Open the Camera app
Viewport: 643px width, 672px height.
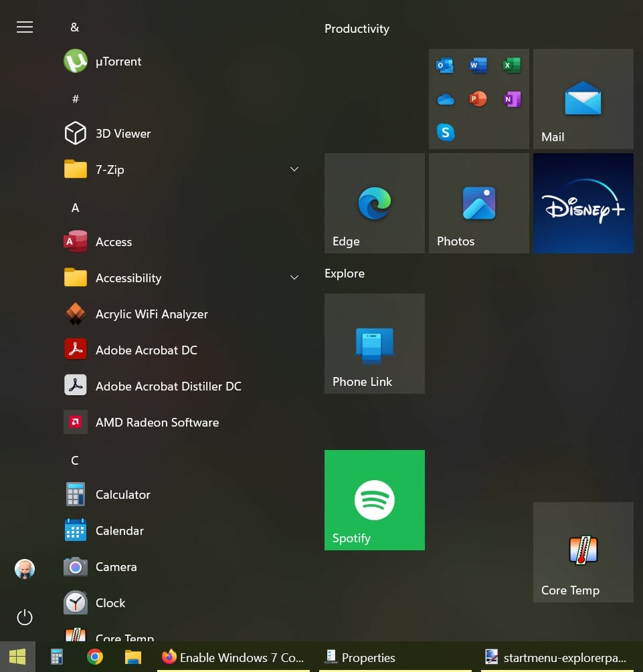[x=116, y=566]
